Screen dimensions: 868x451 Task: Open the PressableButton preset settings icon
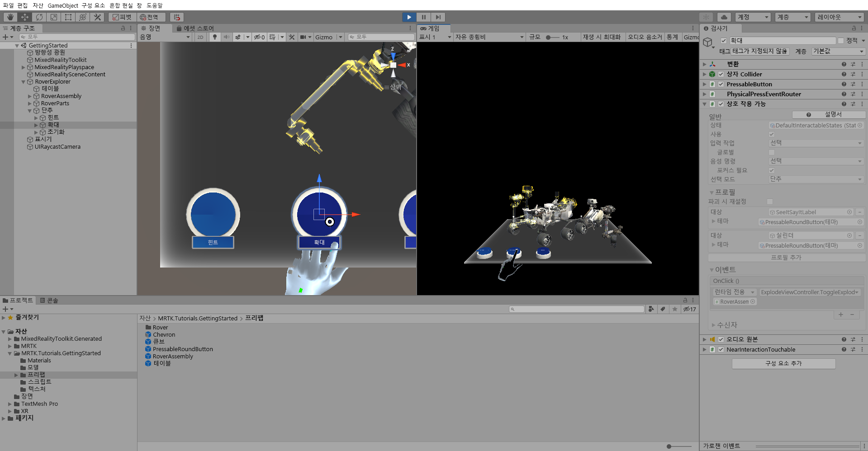853,84
